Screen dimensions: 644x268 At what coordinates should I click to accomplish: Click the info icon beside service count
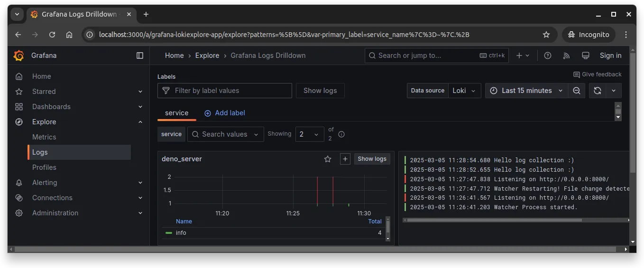pyautogui.click(x=341, y=134)
